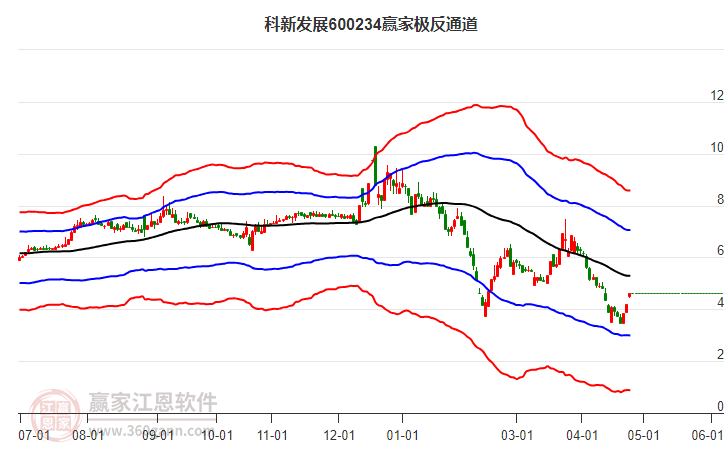726x450 pixels.
Task: Click the price axis value 2
Action: (x=720, y=354)
